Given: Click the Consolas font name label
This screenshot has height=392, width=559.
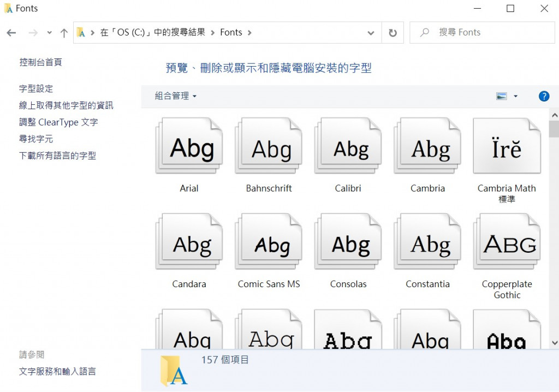Looking at the screenshot, I should coord(348,284).
